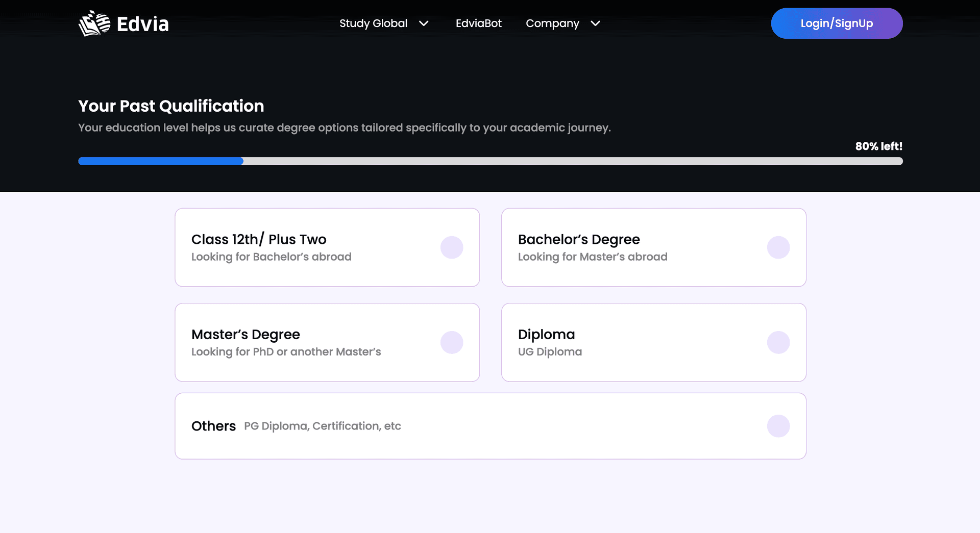Expand the Study Global chevron
This screenshot has width=980, height=533.
(x=424, y=23)
